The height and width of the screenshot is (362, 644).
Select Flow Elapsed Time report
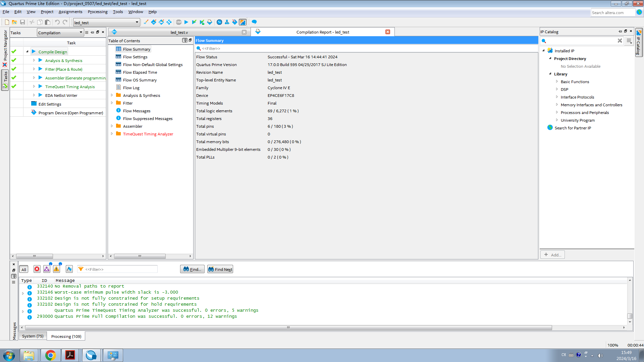140,72
